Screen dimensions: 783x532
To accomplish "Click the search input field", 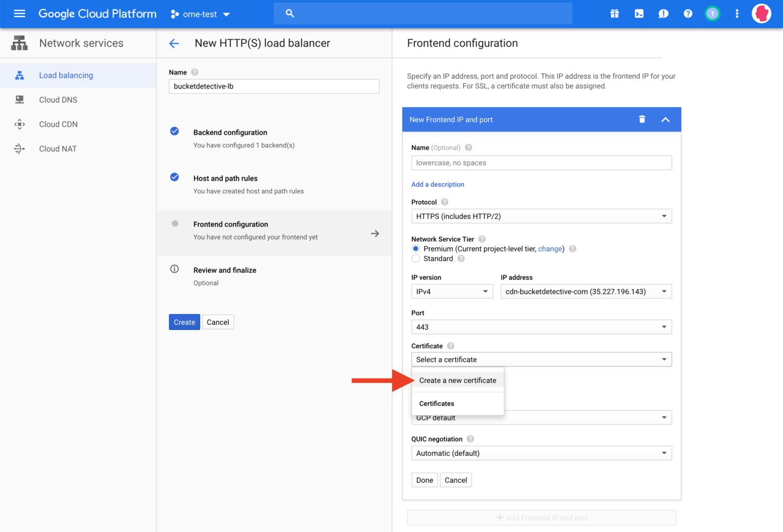I will (x=423, y=14).
